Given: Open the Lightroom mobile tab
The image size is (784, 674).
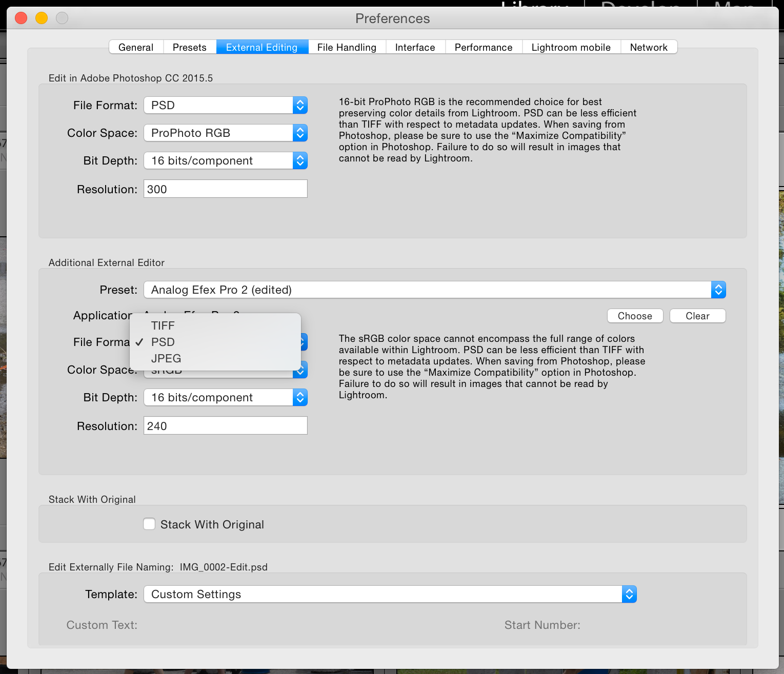Looking at the screenshot, I should coord(571,47).
